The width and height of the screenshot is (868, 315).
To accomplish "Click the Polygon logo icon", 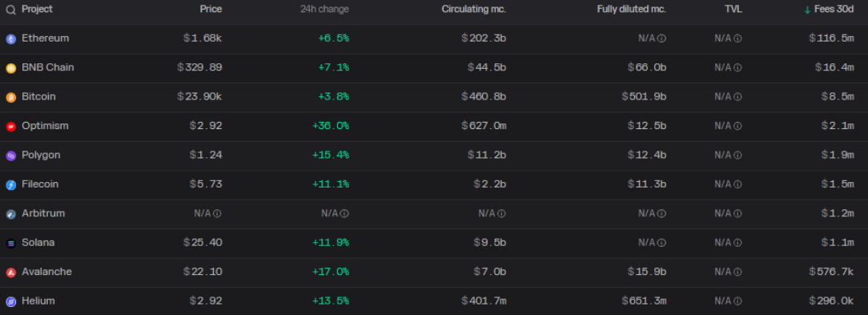I will pyautogui.click(x=11, y=155).
